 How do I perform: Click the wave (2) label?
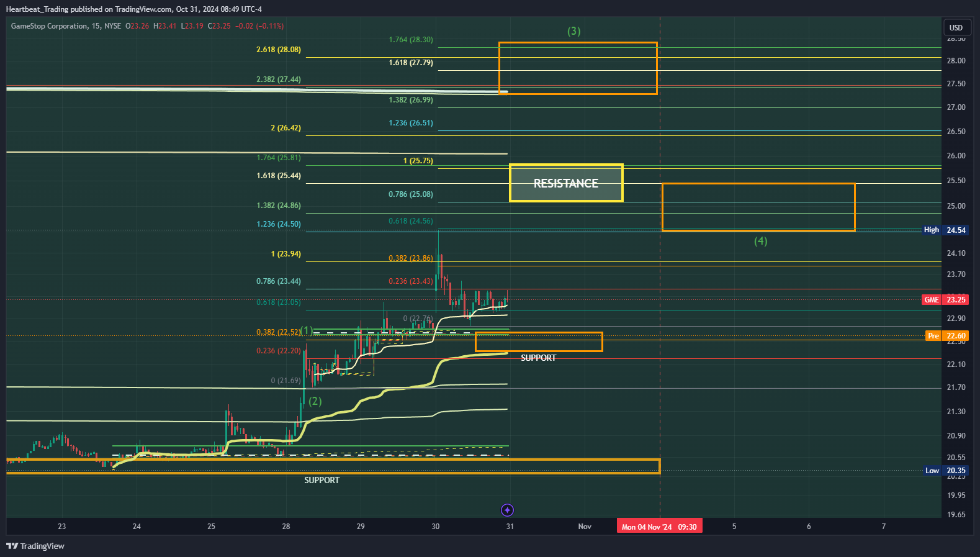point(315,401)
